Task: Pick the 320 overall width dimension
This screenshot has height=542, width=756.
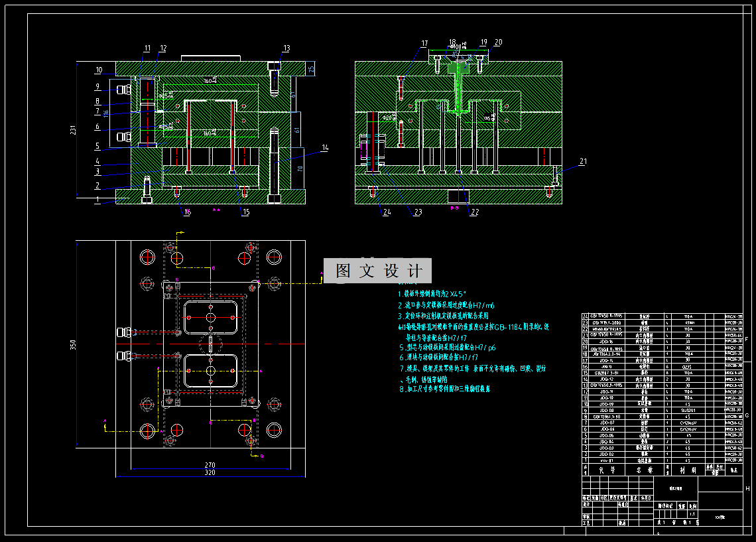Action: (x=210, y=472)
